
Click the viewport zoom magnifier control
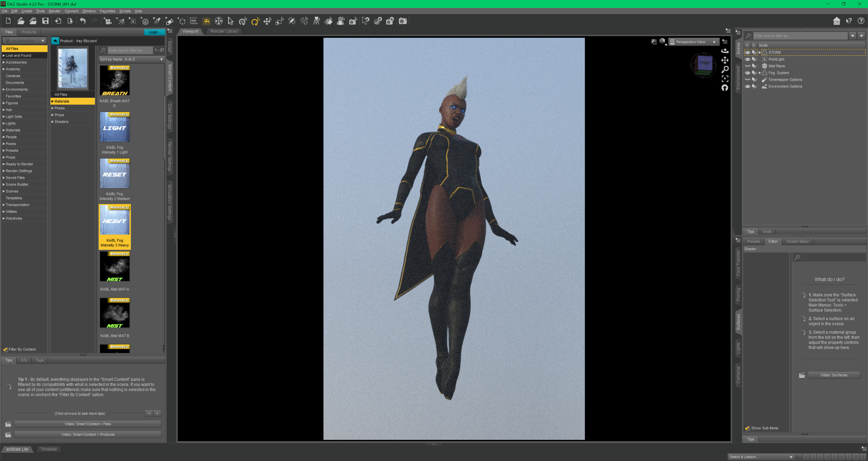pos(725,69)
